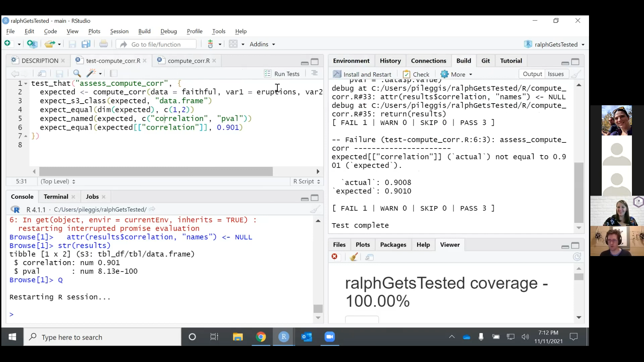Click the Terminal tab in console panel
The image size is (644, 362).
point(55,196)
